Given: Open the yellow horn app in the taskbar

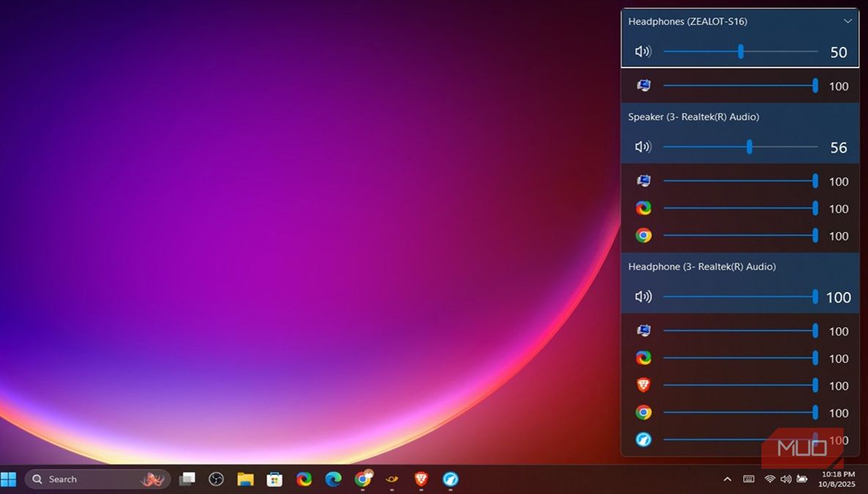Looking at the screenshot, I should pyautogui.click(x=392, y=479).
